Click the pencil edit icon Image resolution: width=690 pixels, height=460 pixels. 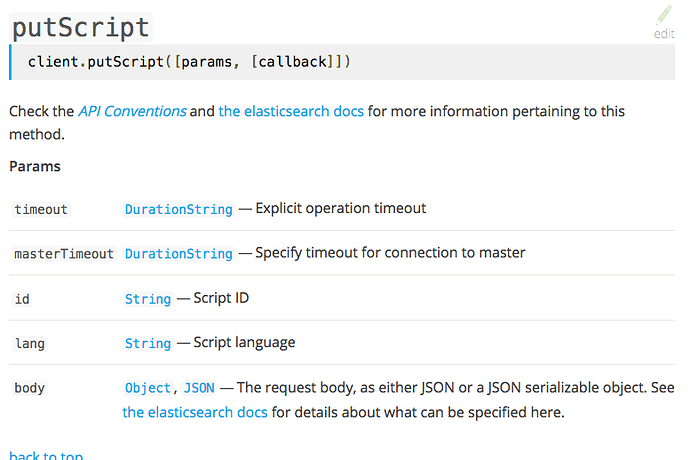pos(664,15)
